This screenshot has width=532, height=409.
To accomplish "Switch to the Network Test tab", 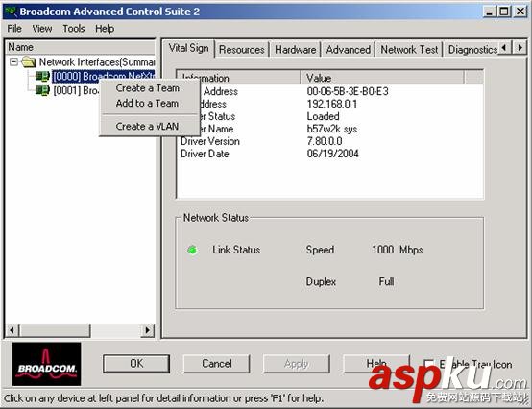I will (409, 50).
